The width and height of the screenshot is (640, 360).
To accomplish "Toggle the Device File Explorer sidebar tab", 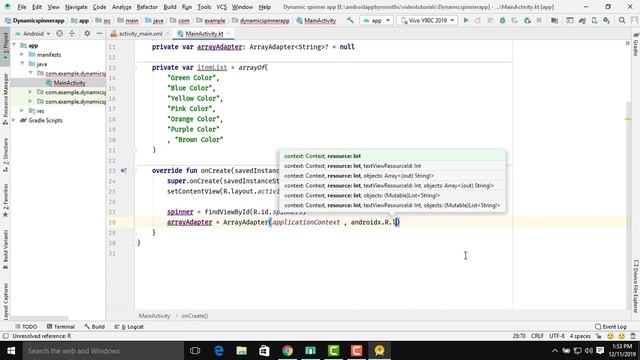I will pos(636,287).
